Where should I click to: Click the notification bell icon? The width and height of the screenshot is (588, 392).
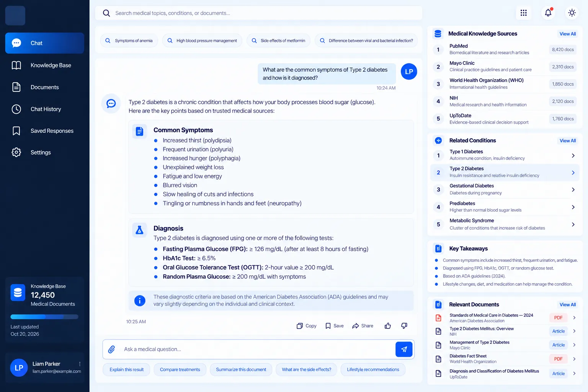(548, 13)
